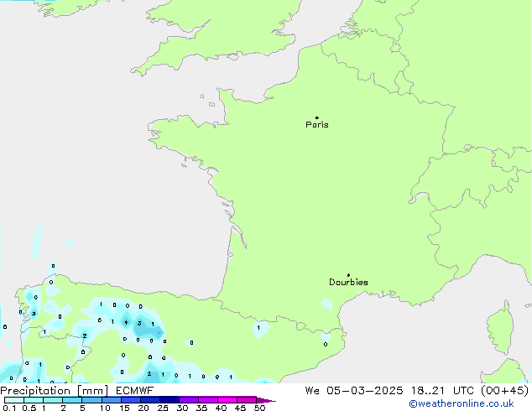Click the legend scale label '0.1'
Screen dimensions: 532x411
[x=9, y=408]
